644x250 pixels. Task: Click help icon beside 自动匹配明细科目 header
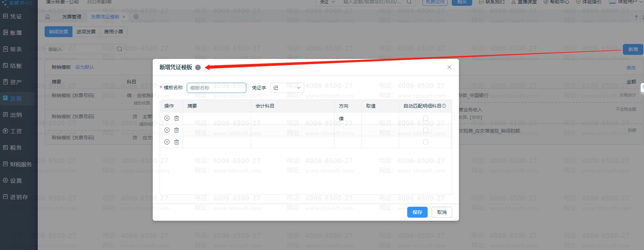[x=444, y=106]
